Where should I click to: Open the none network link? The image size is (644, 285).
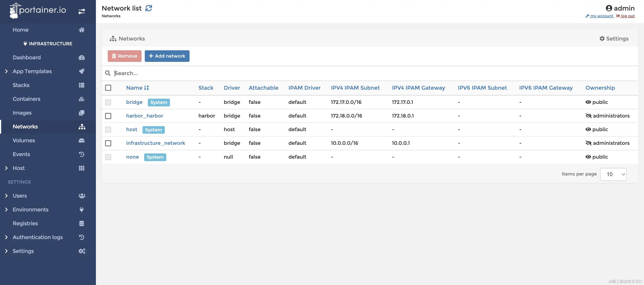[132, 157]
